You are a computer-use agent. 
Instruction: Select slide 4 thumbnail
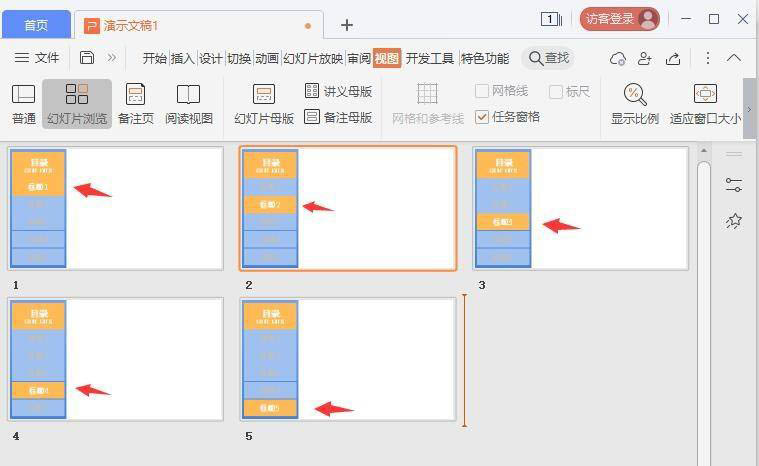pyautogui.click(x=116, y=359)
